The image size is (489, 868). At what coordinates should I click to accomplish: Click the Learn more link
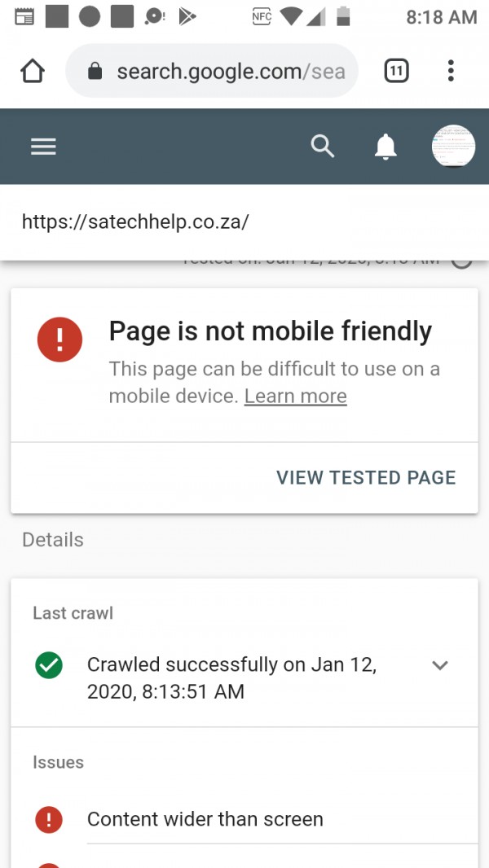click(x=295, y=397)
